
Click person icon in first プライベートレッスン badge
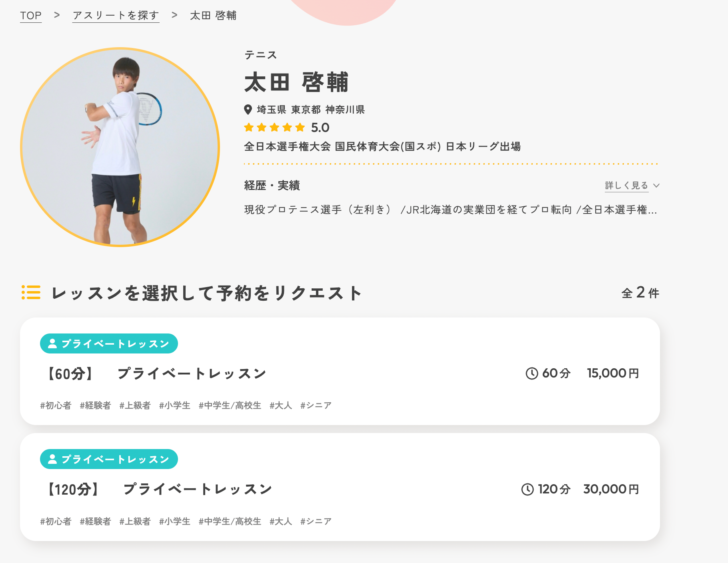point(52,343)
